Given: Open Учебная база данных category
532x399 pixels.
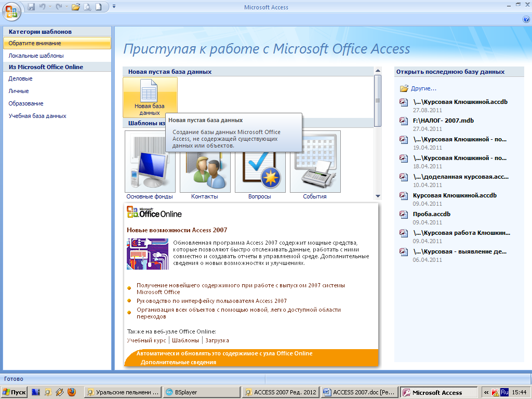Looking at the screenshot, I should (x=37, y=116).
